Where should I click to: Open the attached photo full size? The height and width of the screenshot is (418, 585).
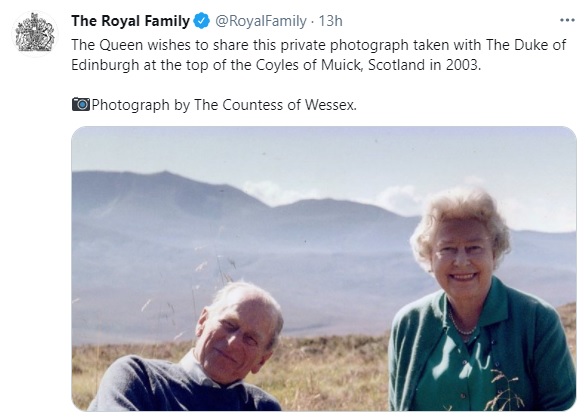click(324, 269)
